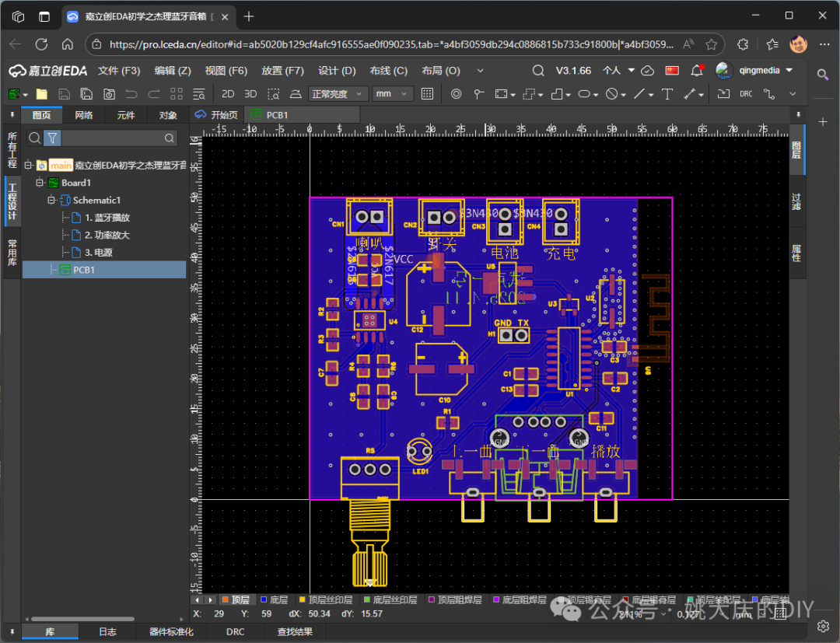This screenshot has width=840, height=643.
Task: Open the DRC bottom tab
Action: pyautogui.click(x=235, y=632)
